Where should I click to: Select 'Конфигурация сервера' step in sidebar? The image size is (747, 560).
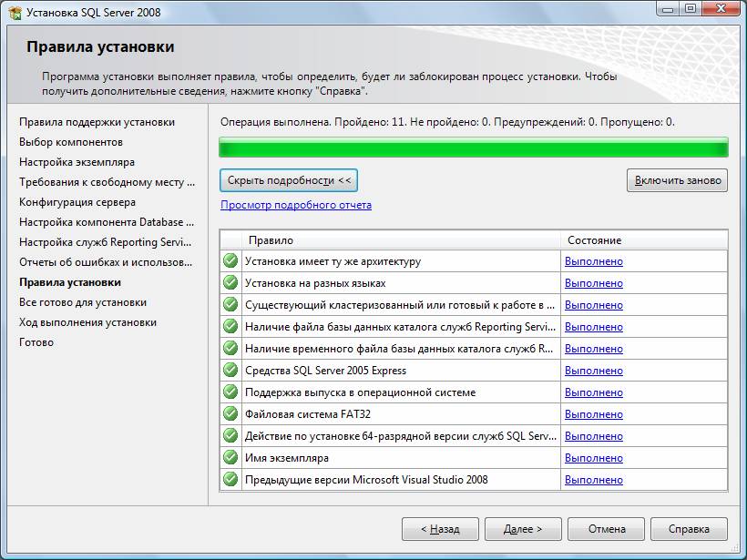click(77, 202)
